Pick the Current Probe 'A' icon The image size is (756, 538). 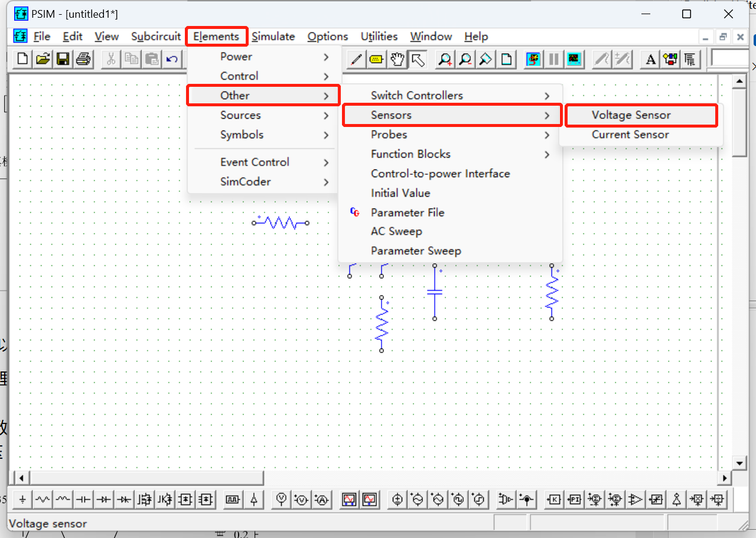click(322, 500)
